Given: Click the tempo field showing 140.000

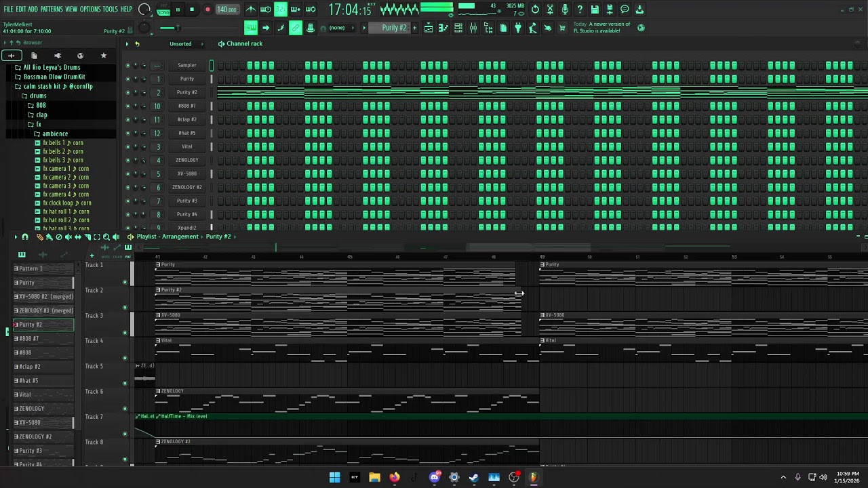Looking at the screenshot, I should pyautogui.click(x=226, y=9).
